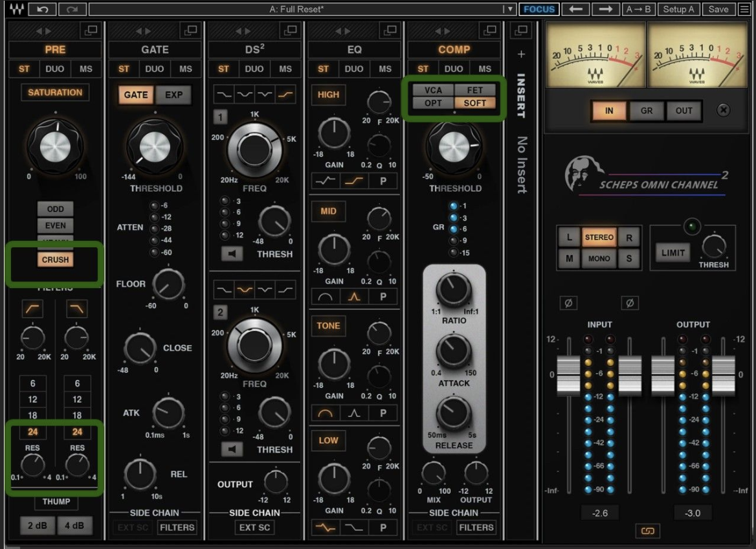The image size is (756, 549).
Task: Load the next preset arrow
Action: tap(606, 9)
